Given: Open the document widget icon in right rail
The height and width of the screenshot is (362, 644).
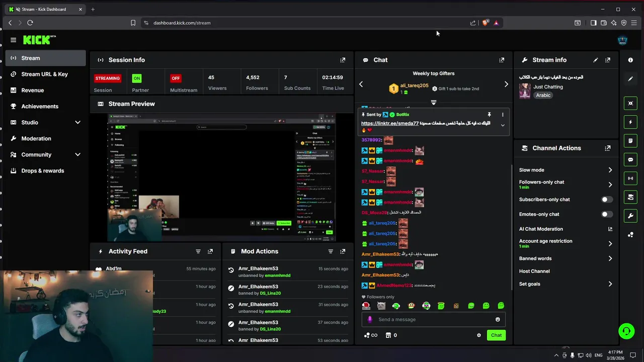Looking at the screenshot, I should pos(630,141).
